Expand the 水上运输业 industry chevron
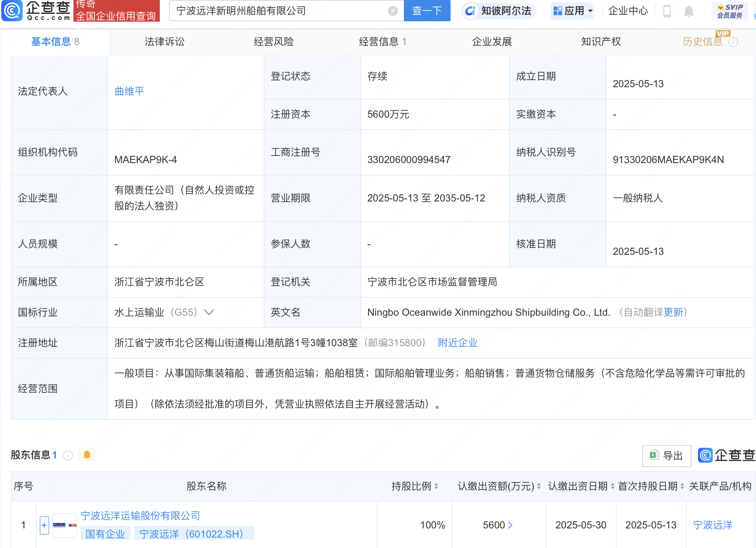 pyautogui.click(x=209, y=312)
